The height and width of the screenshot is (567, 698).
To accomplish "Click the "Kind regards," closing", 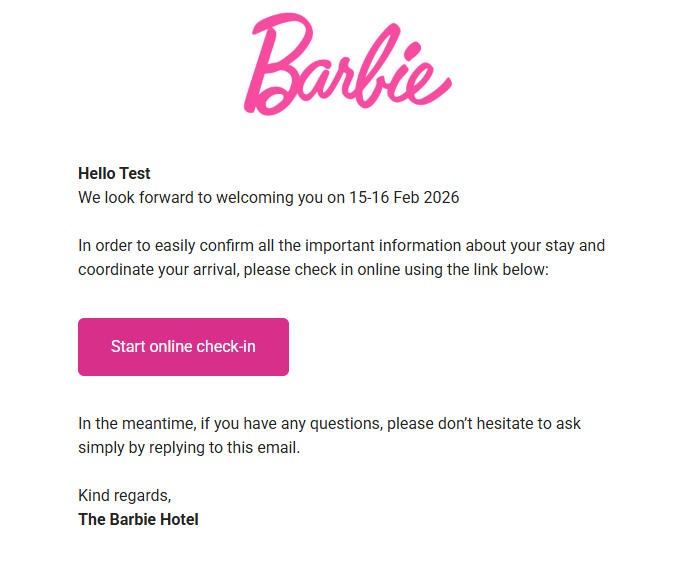I will tap(125, 495).
